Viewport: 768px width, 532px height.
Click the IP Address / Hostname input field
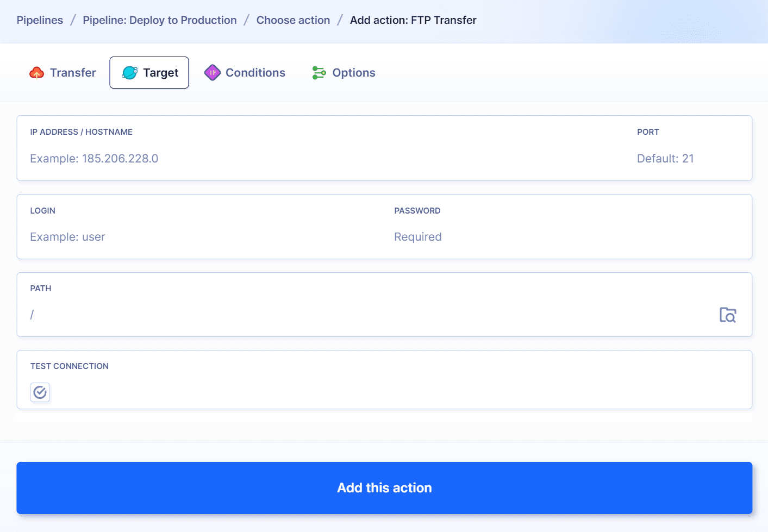[x=217, y=158]
